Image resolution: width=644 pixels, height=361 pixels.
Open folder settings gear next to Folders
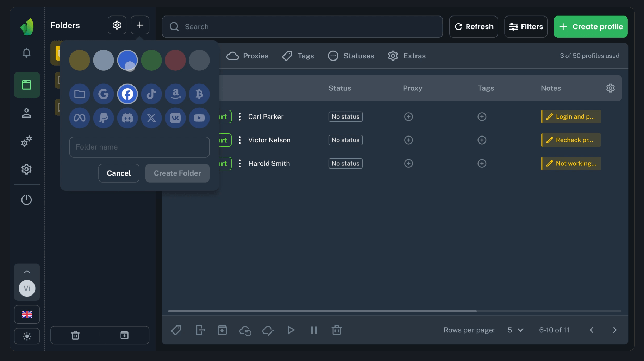click(x=117, y=25)
